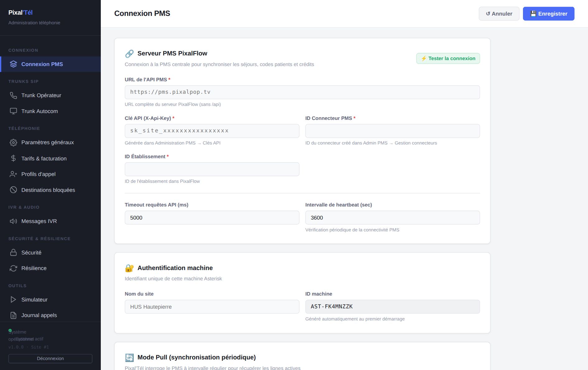
Task: Click the ID Établissement input
Action: pyautogui.click(x=212, y=169)
